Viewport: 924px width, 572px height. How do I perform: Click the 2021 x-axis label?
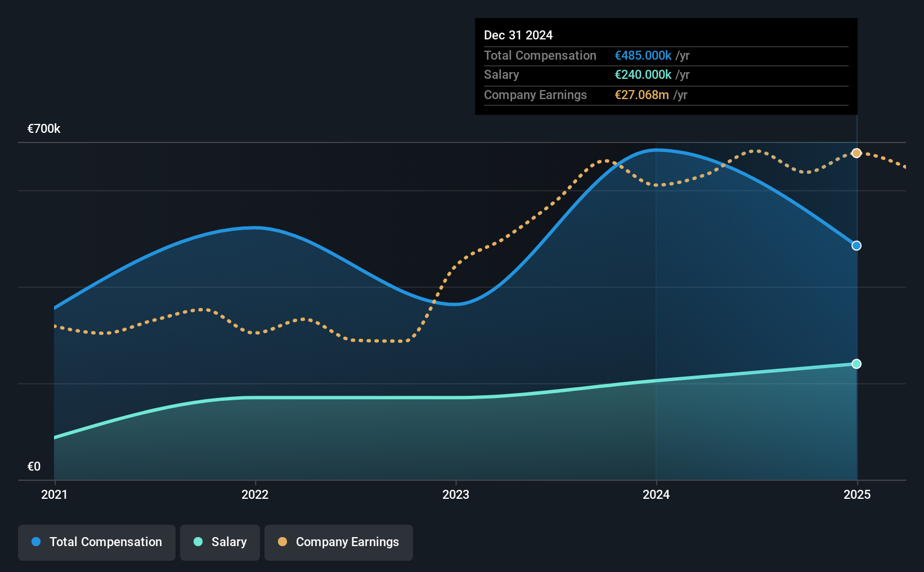click(55, 494)
